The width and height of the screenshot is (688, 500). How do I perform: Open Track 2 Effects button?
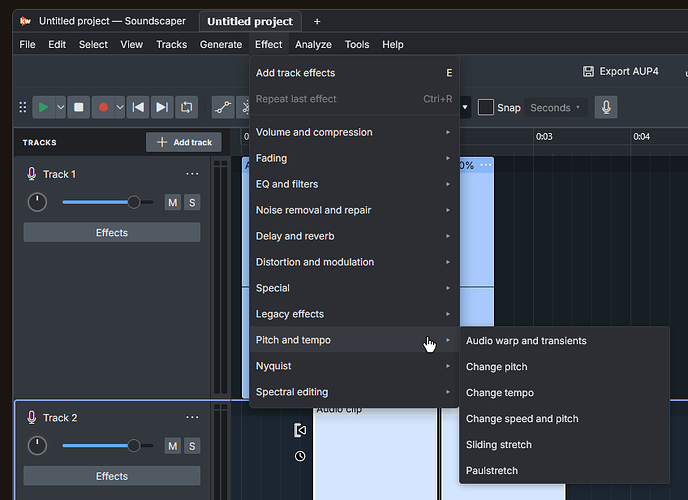pos(112,476)
